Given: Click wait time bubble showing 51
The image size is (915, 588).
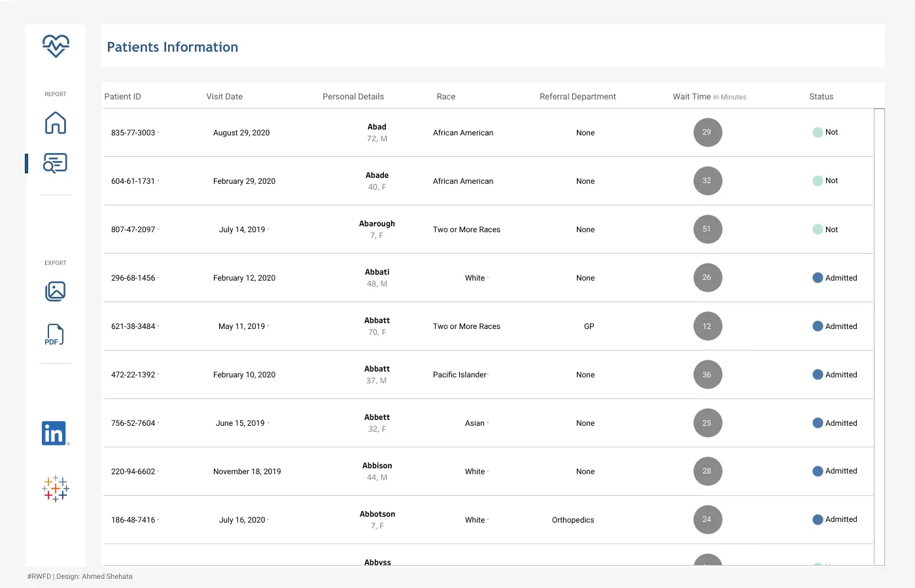Looking at the screenshot, I should [x=707, y=230].
